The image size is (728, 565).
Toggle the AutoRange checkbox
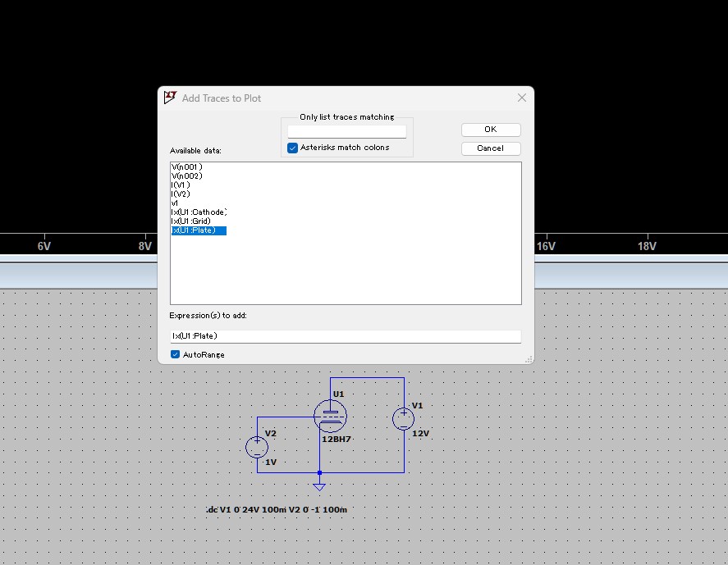[x=175, y=354]
